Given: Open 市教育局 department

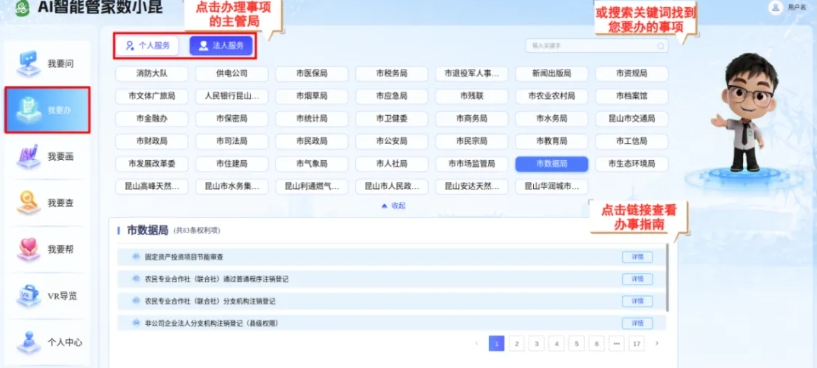Looking at the screenshot, I should click(552, 141).
